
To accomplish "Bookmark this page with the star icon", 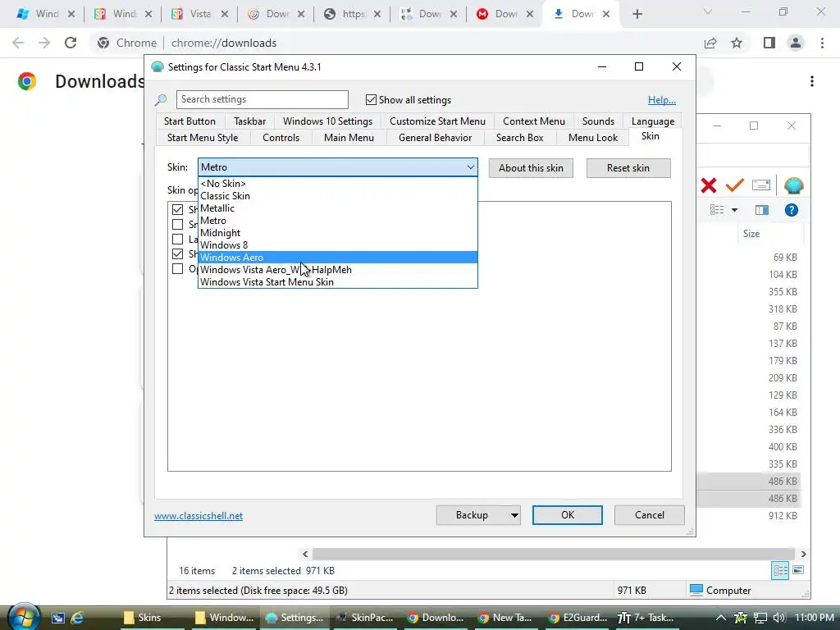I will pyautogui.click(x=737, y=43).
